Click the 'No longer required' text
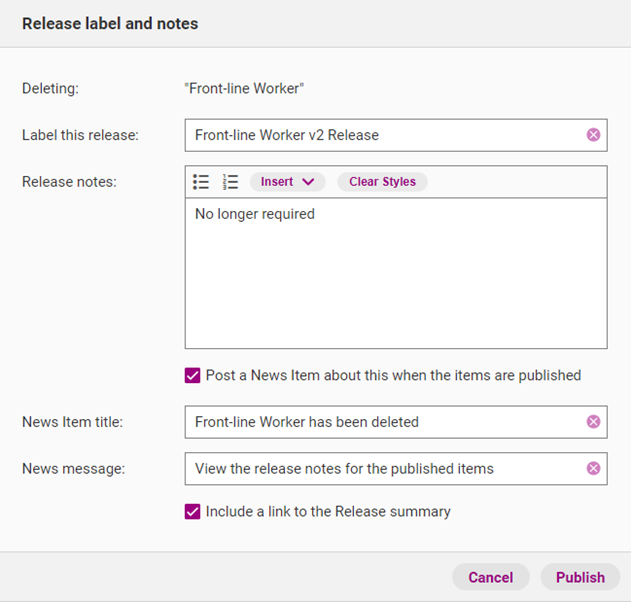The width and height of the screenshot is (631, 602). (x=255, y=214)
